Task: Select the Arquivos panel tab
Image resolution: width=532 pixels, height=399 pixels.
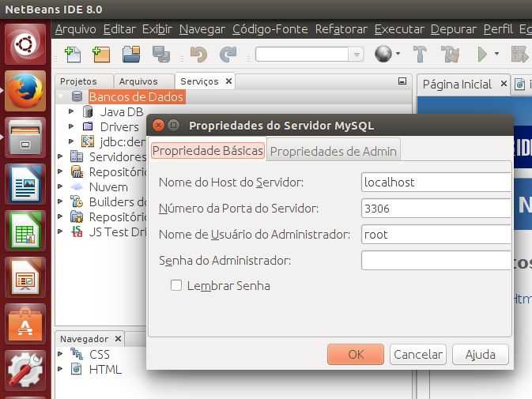Action: point(139,81)
